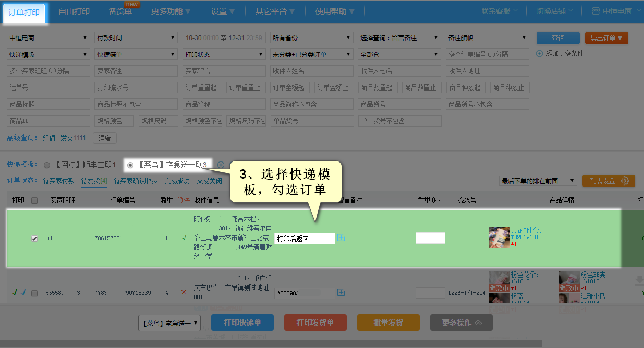Click the A000983 remark field
The width and height of the screenshot is (644, 348).
305,293
